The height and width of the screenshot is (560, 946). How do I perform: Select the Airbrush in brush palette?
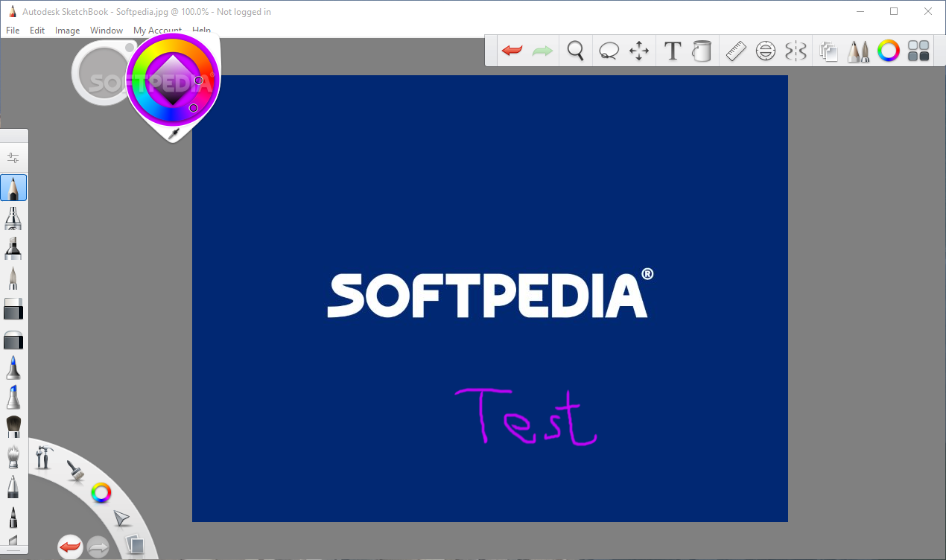13,218
